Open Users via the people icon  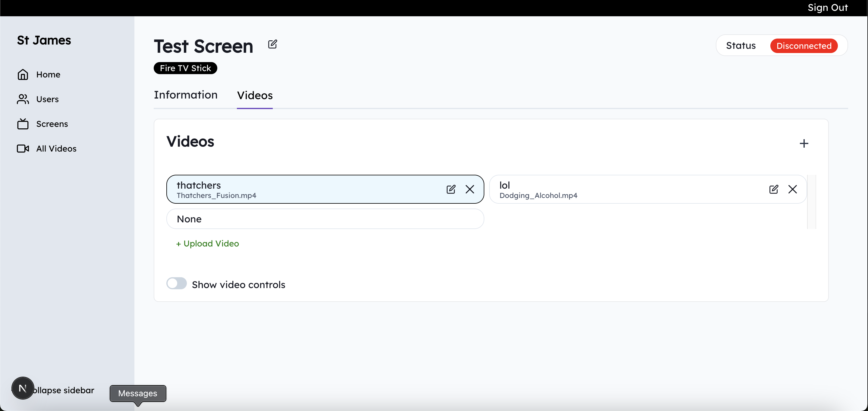coord(23,99)
